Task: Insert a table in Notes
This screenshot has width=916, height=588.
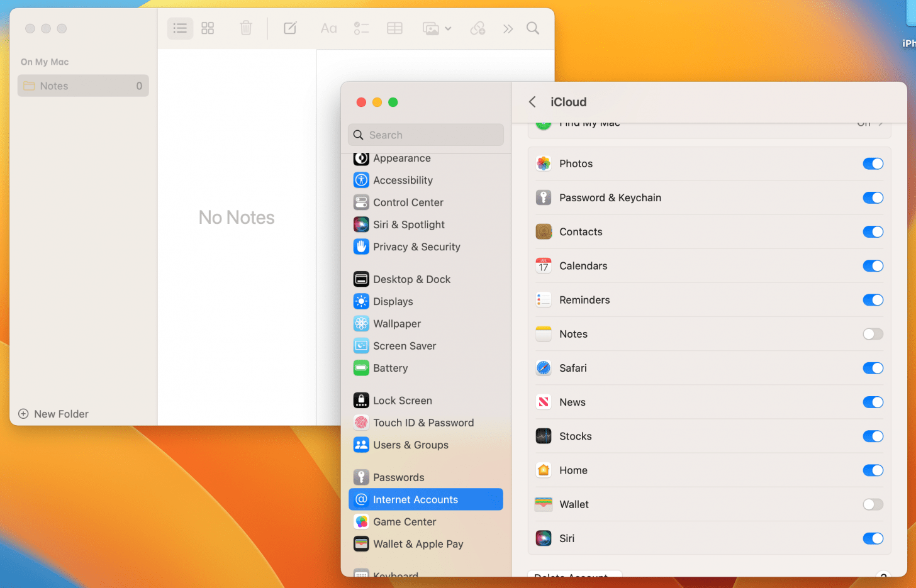Action: coord(394,28)
